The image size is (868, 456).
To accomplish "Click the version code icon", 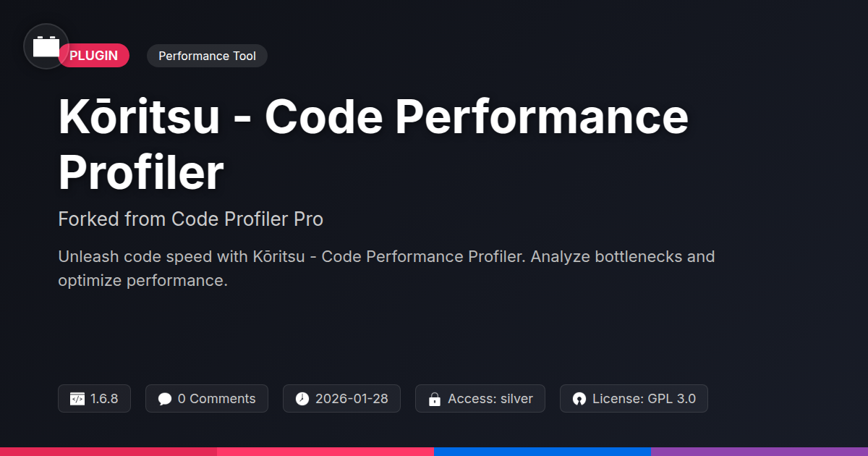I will (x=77, y=399).
